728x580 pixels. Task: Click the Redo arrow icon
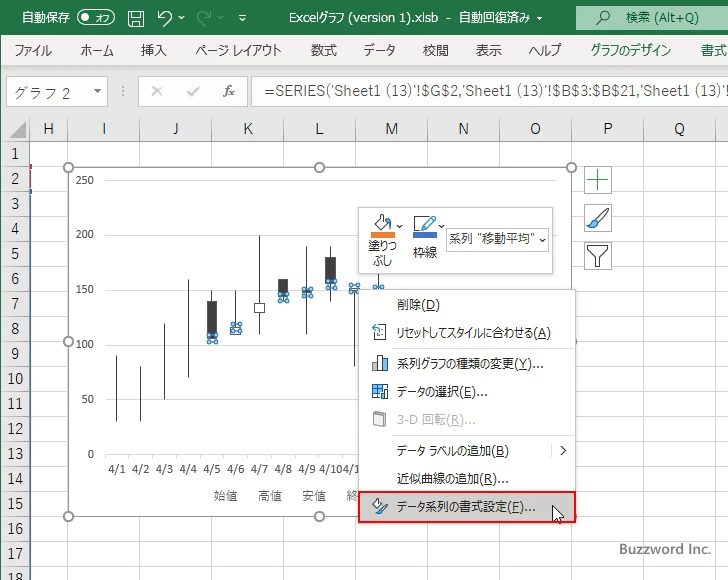204,18
